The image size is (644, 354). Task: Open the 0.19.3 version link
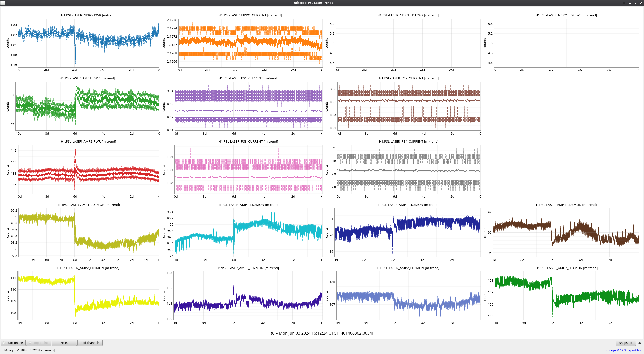point(621,350)
